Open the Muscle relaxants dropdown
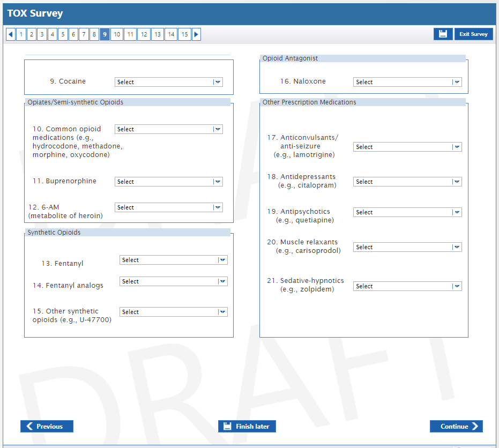Screen dimensions: 499x448 point(407,247)
